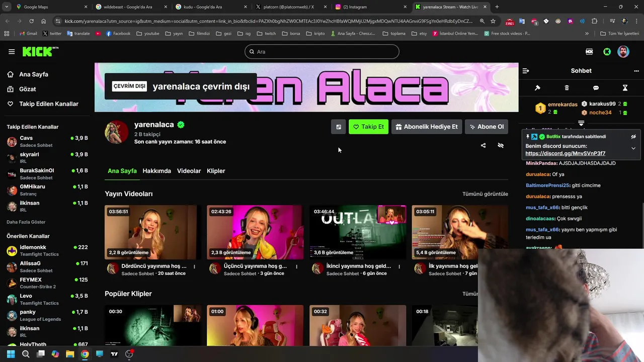Click the channel panel icon beside Takip Et
Image resolution: width=644 pixels, height=362 pixels.
339,127
